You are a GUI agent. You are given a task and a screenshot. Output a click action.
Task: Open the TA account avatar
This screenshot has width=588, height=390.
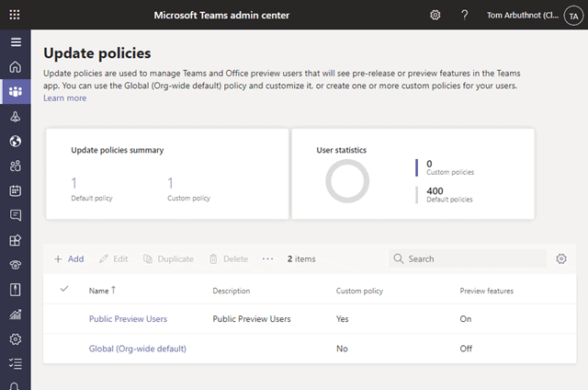pyautogui.click(x=573, y=16)
